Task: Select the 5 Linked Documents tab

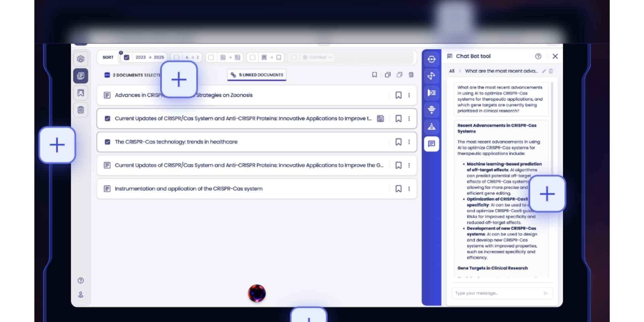Action: [257, 75]
